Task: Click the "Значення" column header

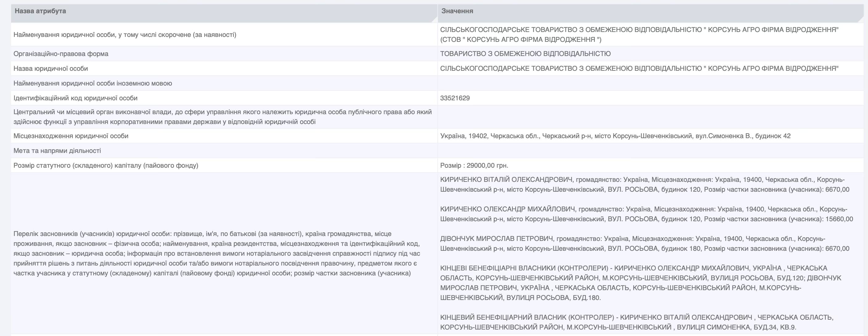Action: [457, 11]
